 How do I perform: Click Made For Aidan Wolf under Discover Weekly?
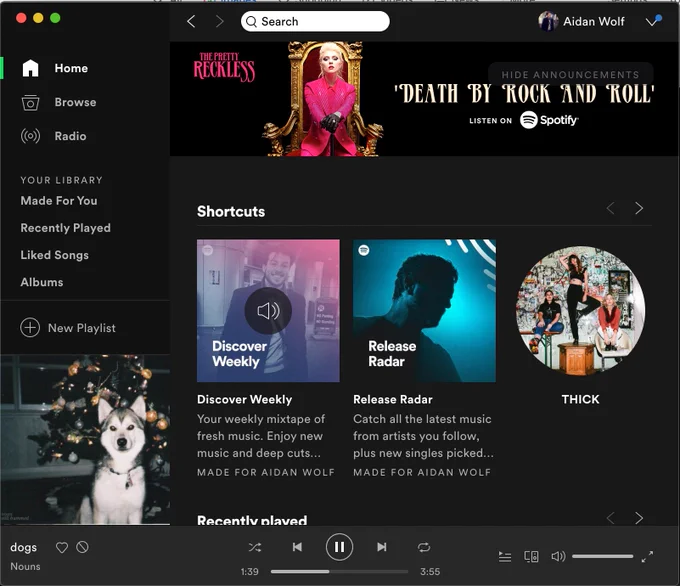coord(266,472)
